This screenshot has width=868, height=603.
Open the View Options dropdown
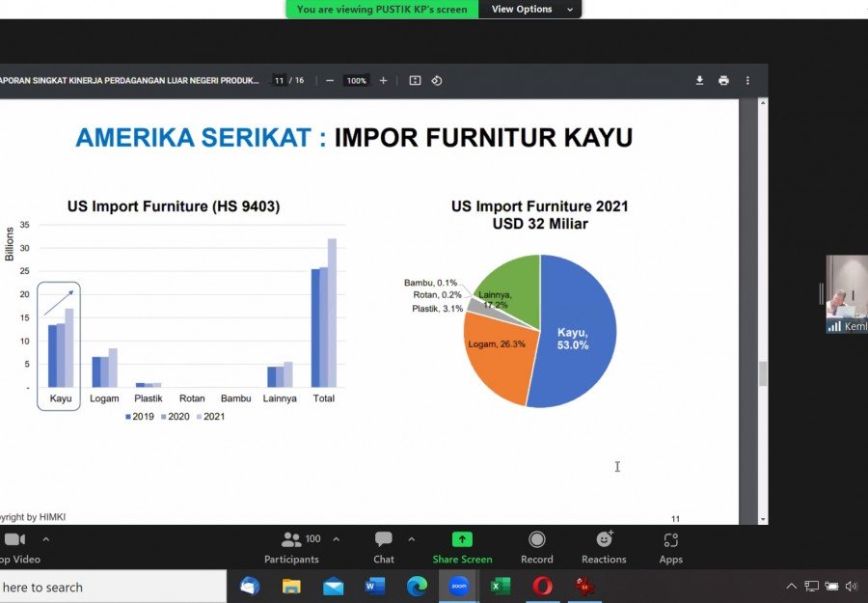[529, 9]
